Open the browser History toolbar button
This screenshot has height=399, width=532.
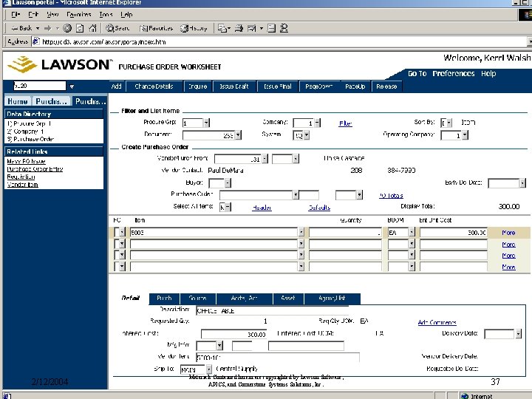point(194,28)
